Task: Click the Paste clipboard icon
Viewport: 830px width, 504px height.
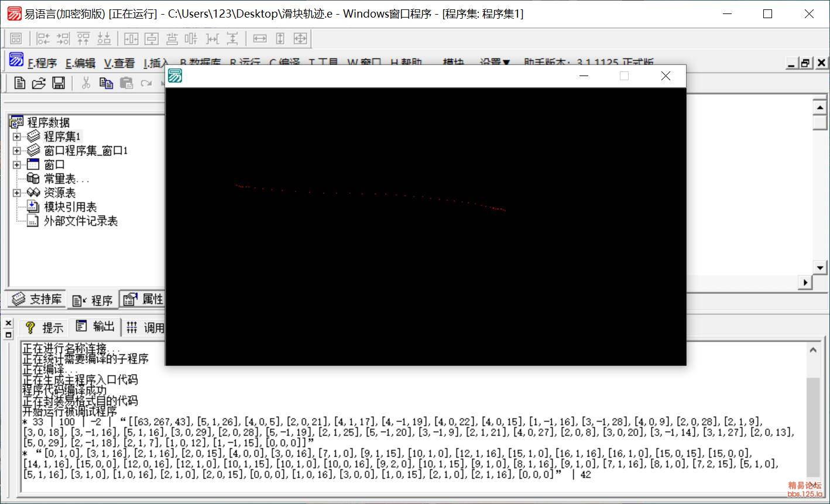Action: click(x=126, y=83)
